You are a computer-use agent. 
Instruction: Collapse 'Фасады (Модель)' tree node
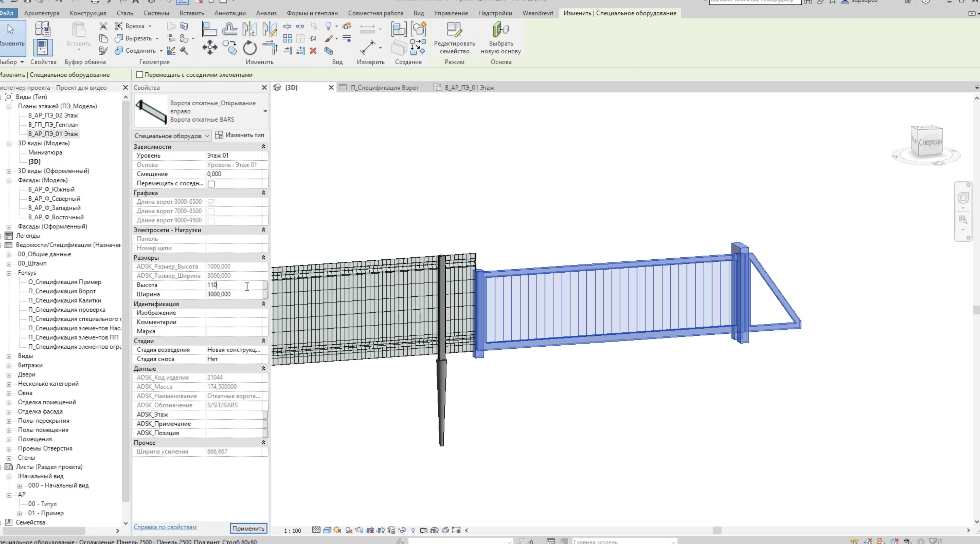(x=9, y=181)
